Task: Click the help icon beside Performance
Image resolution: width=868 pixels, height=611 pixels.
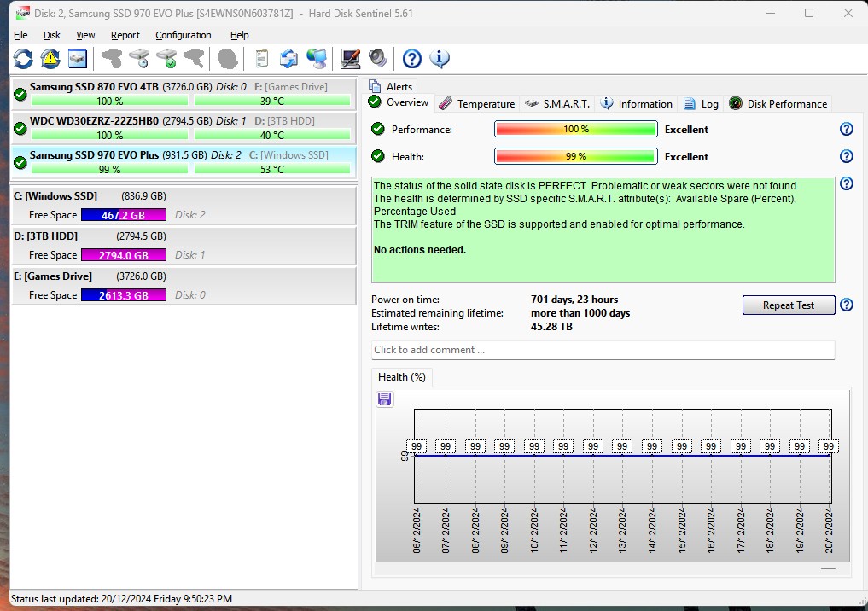Action: click(847, 129)
